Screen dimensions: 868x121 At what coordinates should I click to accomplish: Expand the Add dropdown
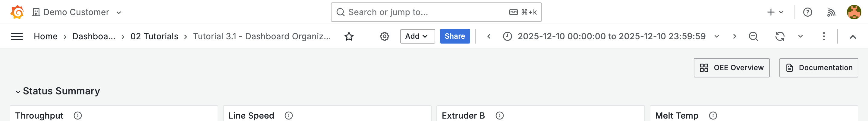tap(417, 36)
